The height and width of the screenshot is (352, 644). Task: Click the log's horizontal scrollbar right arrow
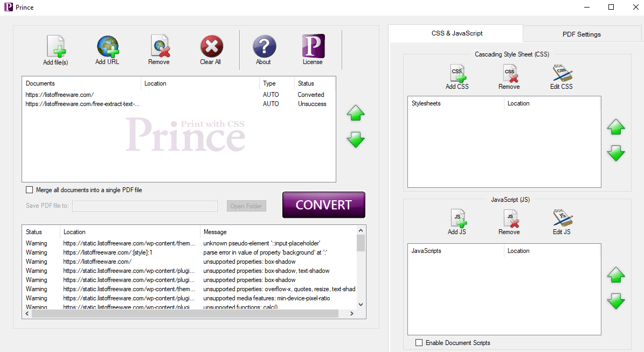coord(351,313)
